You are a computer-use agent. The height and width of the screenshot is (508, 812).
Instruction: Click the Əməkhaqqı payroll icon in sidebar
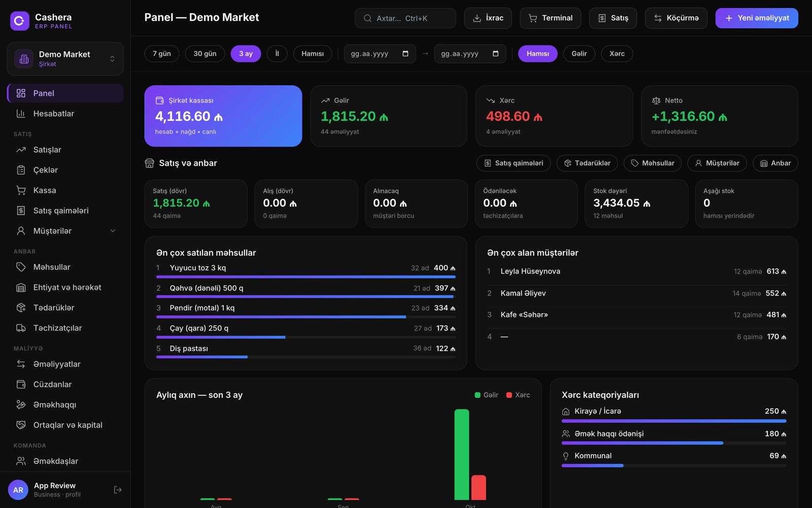21,404
